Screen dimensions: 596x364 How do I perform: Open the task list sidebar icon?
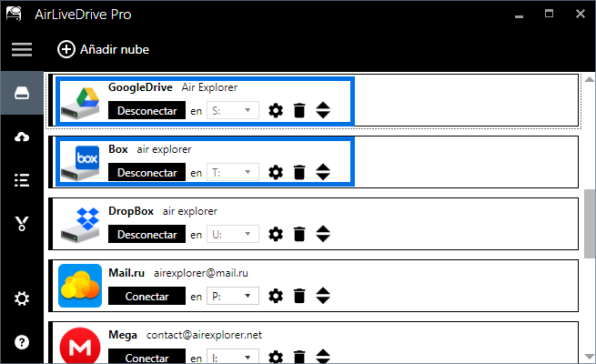click(22, 180)
